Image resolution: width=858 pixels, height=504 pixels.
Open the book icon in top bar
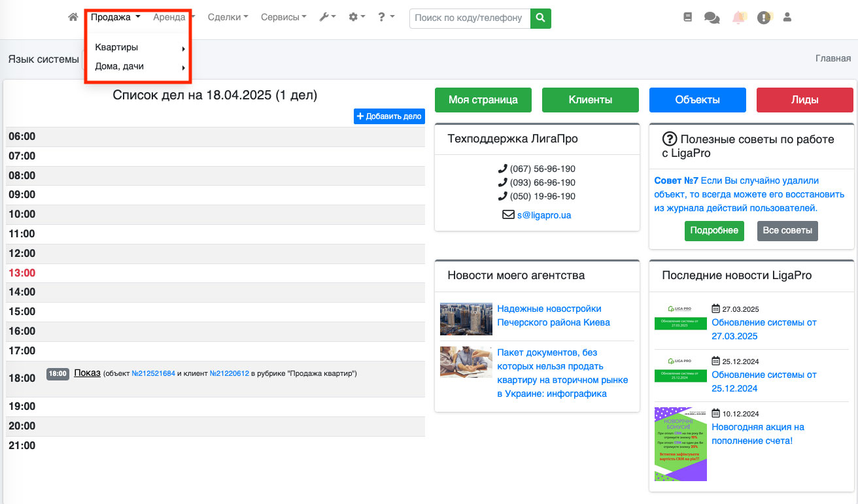[x=687, y=18]
